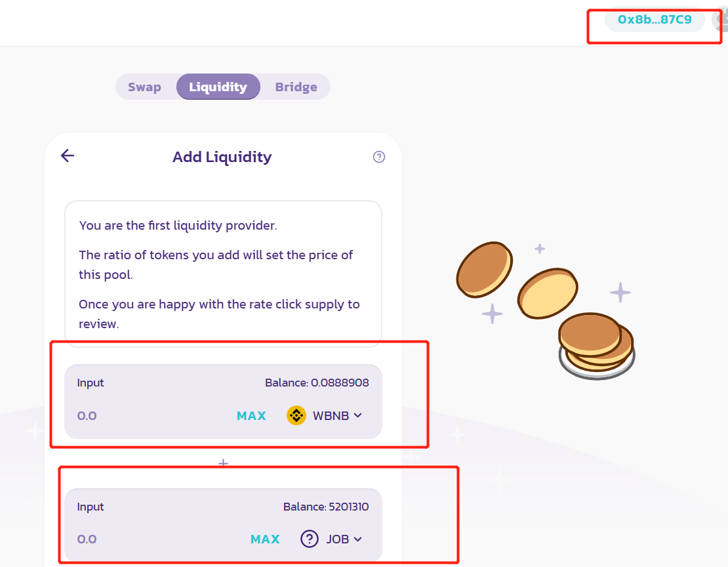Open the help question mark icon

click(379, 157)
